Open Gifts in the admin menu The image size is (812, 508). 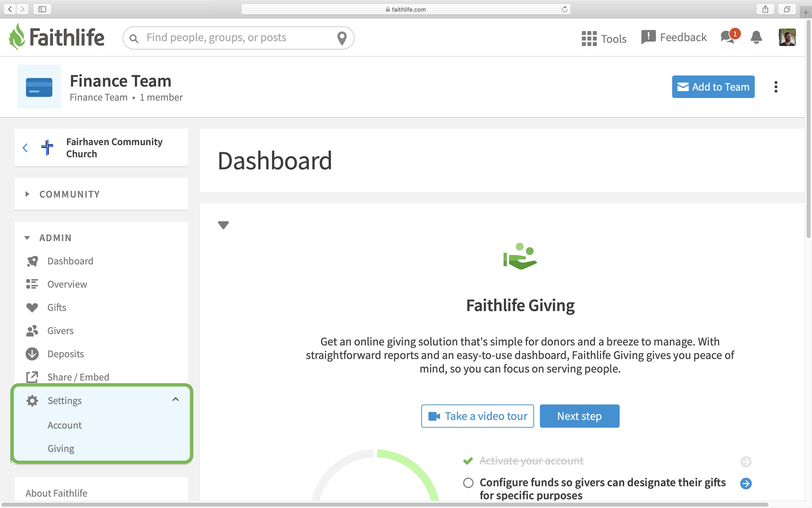pos(57,307)
